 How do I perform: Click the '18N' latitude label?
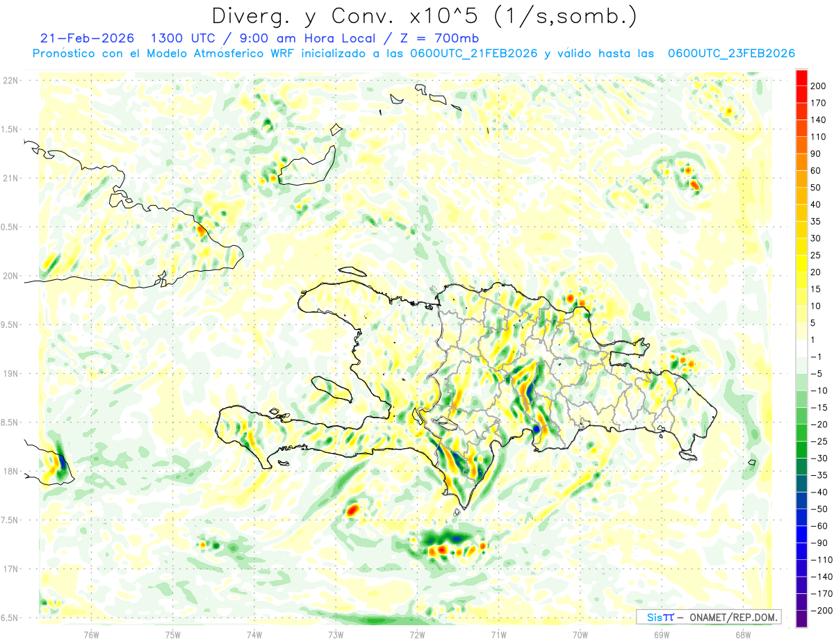10,471
